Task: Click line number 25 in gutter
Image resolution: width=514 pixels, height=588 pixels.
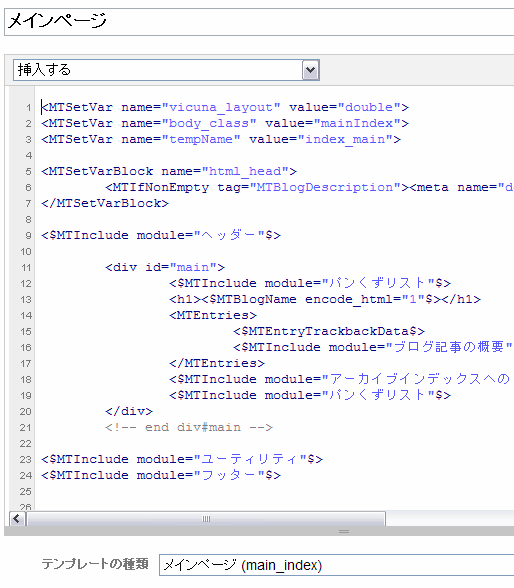Action: [x=26, y=492]
